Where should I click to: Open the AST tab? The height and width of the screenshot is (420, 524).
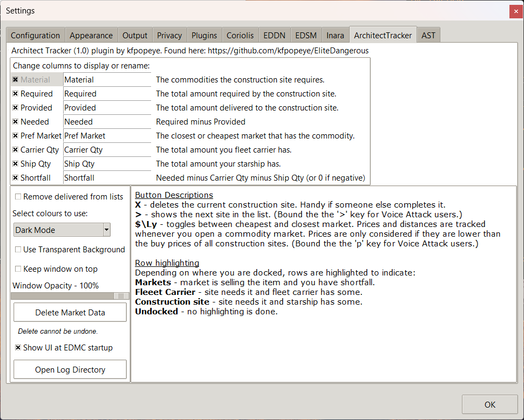[428, 36]
